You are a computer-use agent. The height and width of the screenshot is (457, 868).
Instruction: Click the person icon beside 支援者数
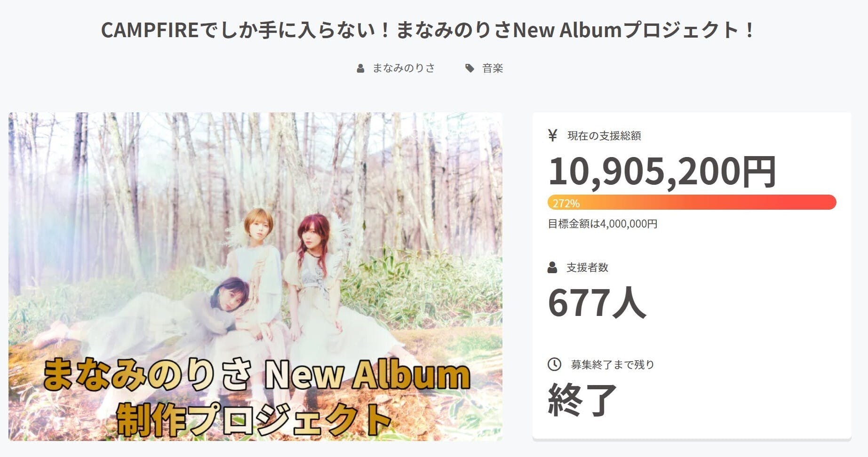click(552, 268)
